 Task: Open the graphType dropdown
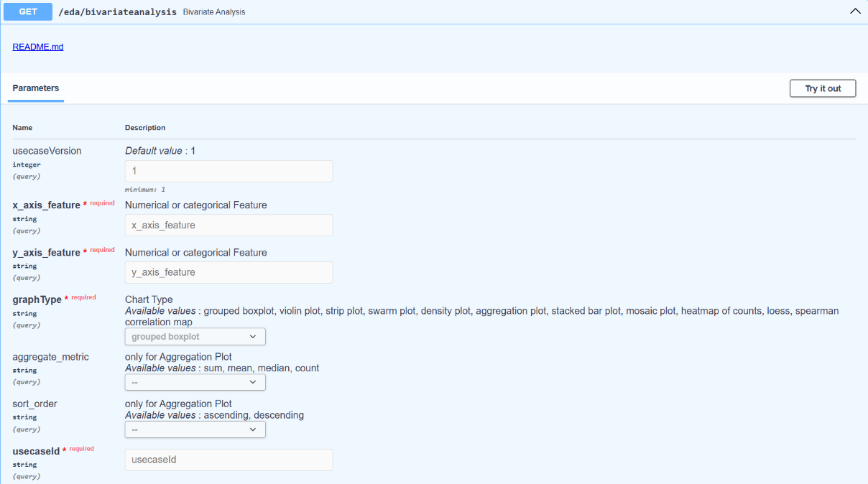point(195,336)
